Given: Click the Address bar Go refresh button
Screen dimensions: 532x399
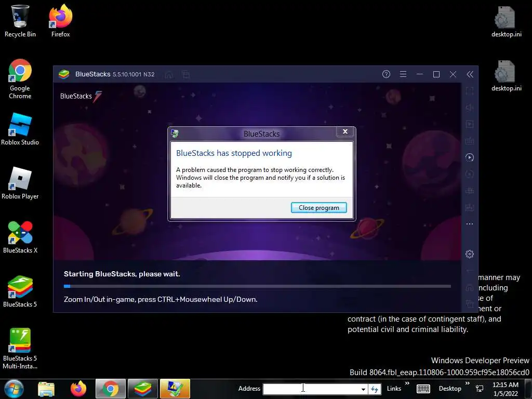Looking at the screenshot, I should coord(375,389).
